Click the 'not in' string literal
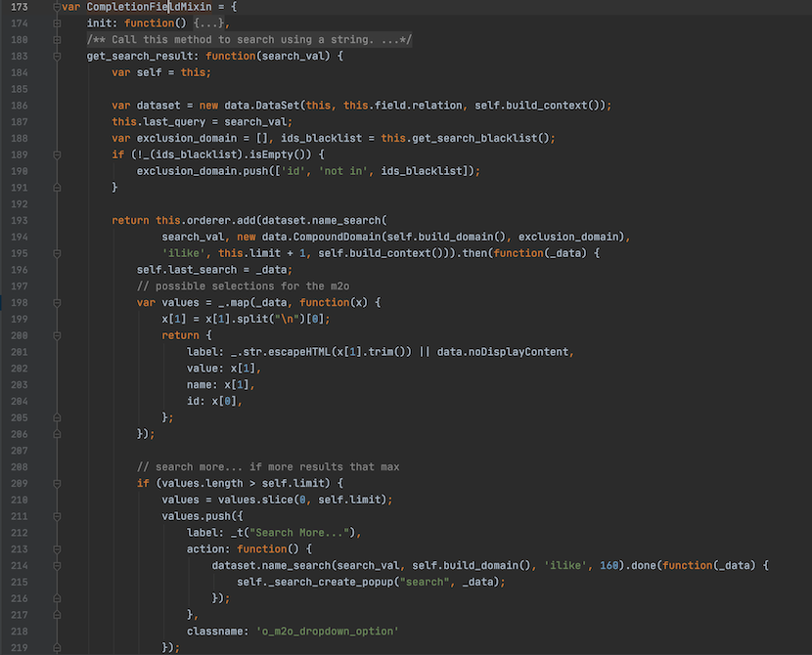The image size is (812, 655). coord(343,171)
